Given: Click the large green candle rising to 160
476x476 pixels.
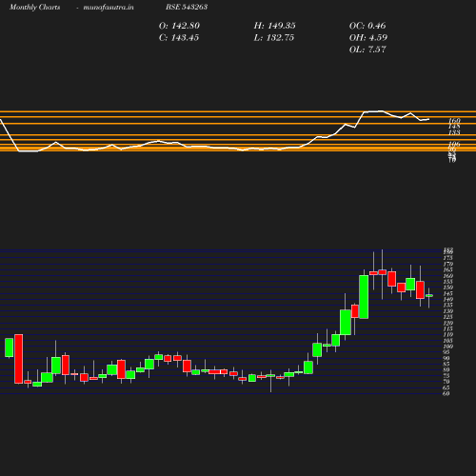Looking at the screenshot, I should (364, 297).
